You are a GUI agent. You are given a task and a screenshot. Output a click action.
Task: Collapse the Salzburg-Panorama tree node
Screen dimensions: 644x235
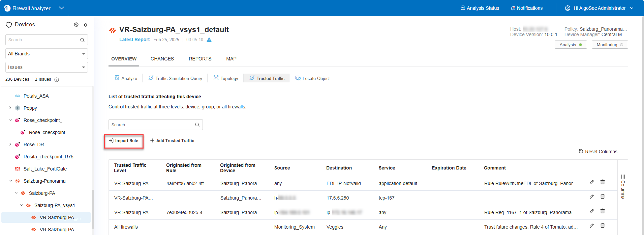click(x=10, y=181)
